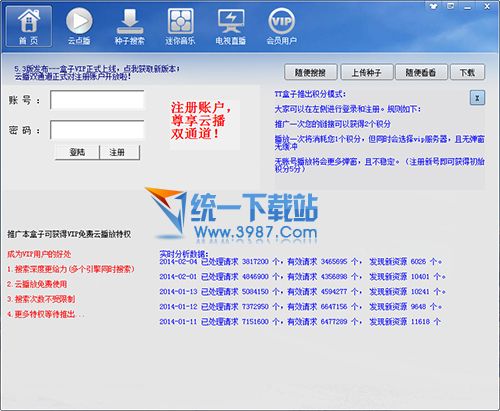Open the 迷你音乐 mini music icon
Image resolution: width=500 pixels, height=411 pixels.
(180, 26)
